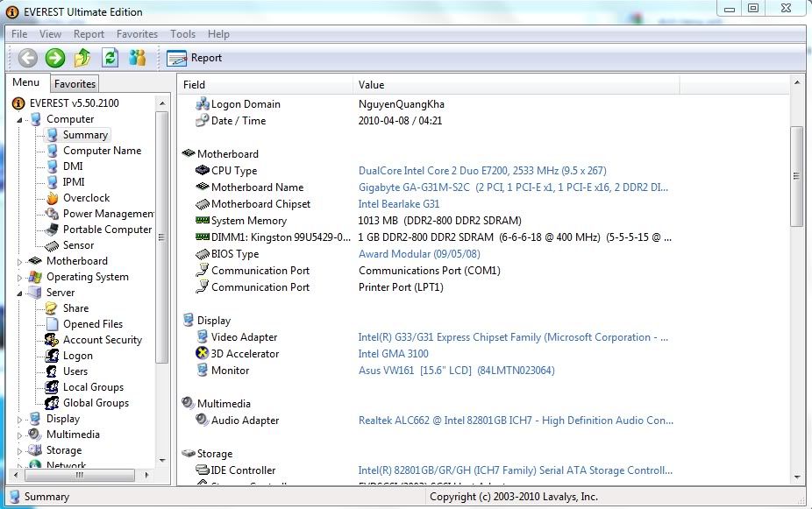Collapse the Server tree node

click(19, 293)
